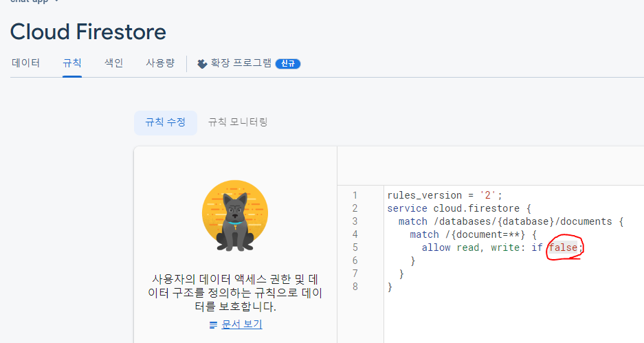The image size is (644, 343).
Task: Open the 사용량 tab
Action: click(160, 63)
